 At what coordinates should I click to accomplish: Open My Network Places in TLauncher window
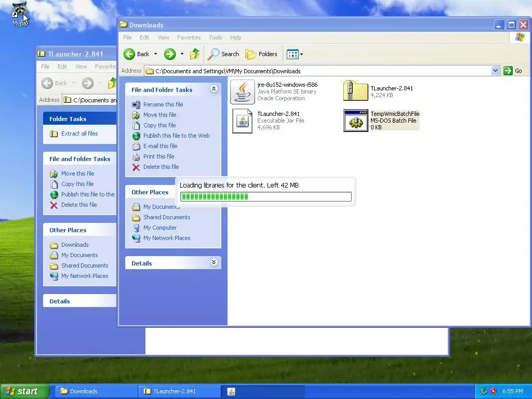[x=85, y=276]
